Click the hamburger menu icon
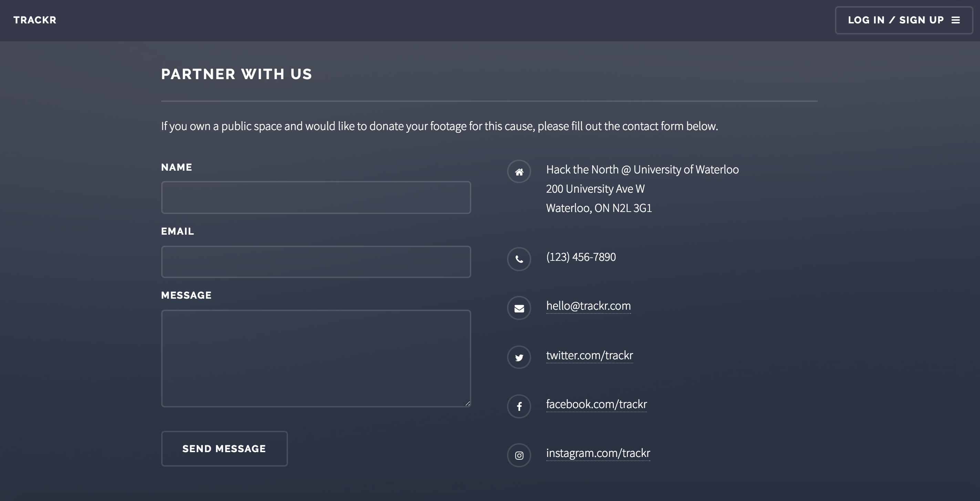This screenshot has width=980, height=501. tap(956, 20)
